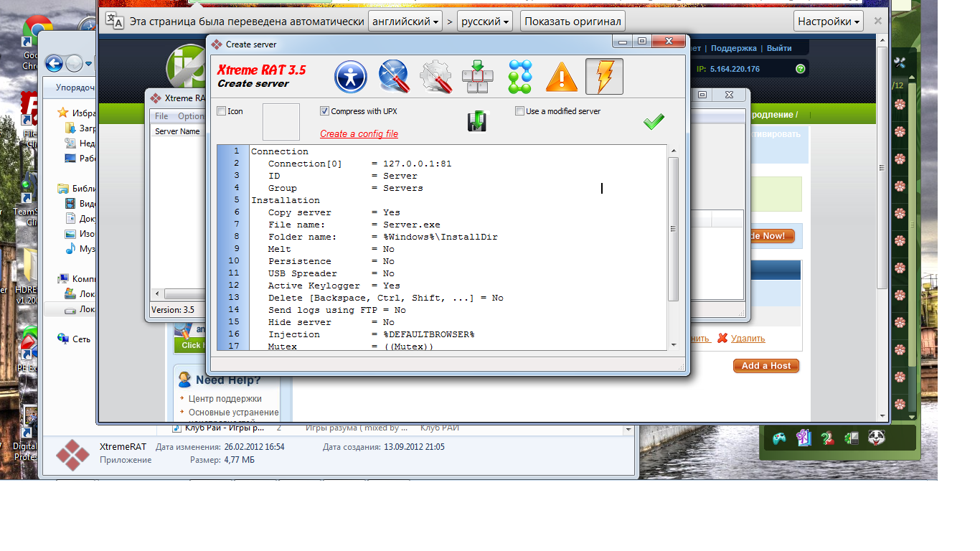Click 'Центр поддержки' link under Need Help
The width and height of the screenshot is (980, 551).
[x=225, y=398]
